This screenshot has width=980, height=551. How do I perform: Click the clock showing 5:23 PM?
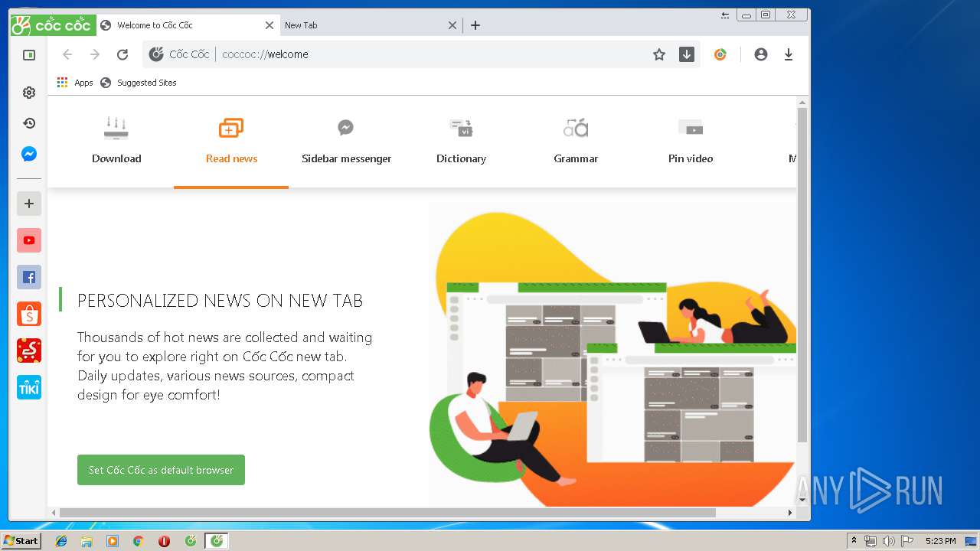click(940, 541)
